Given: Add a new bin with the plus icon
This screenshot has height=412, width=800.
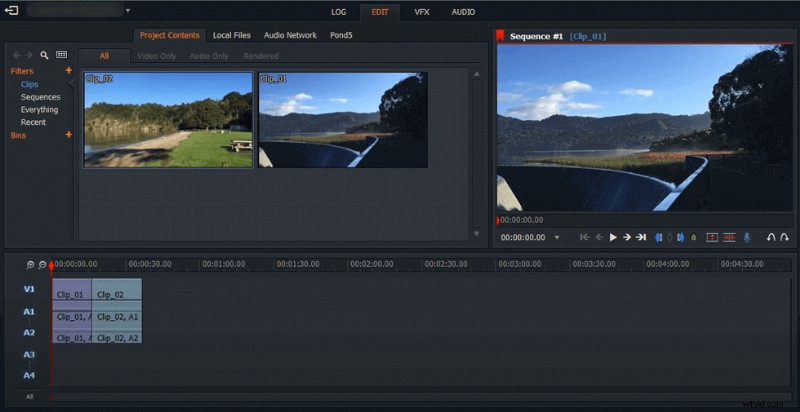Looking at the screenshot, I should pos(69,135).
